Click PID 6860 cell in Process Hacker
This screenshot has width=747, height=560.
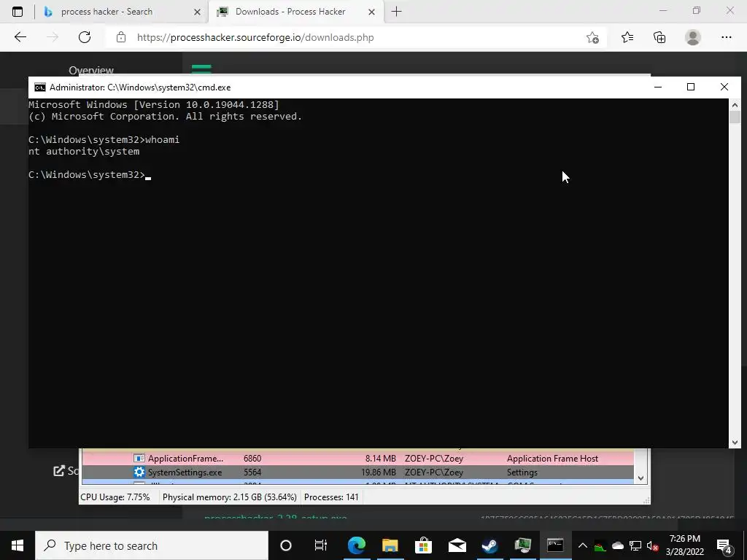click(x=252, y=458)
